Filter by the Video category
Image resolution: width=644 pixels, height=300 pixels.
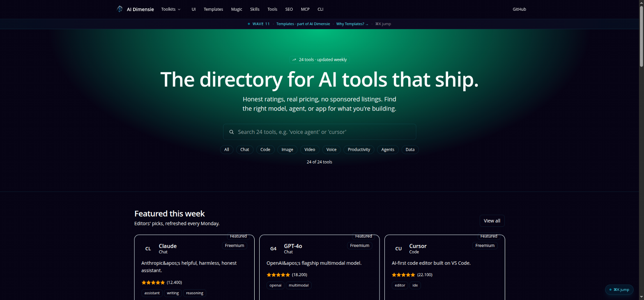pos(310,150)
